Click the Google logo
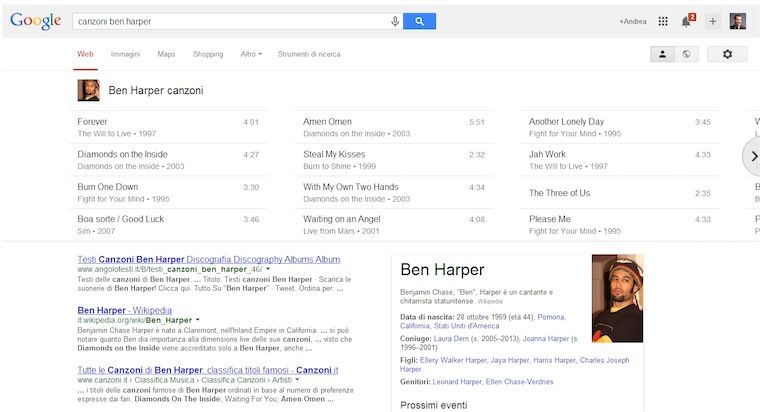This screenshot has width=760, height=412. click(x=35, y=21)
